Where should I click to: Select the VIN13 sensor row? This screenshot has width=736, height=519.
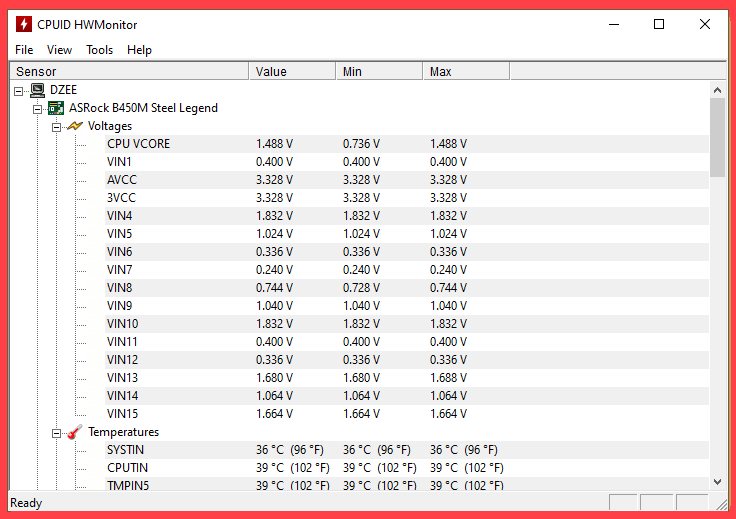[406, 378]
